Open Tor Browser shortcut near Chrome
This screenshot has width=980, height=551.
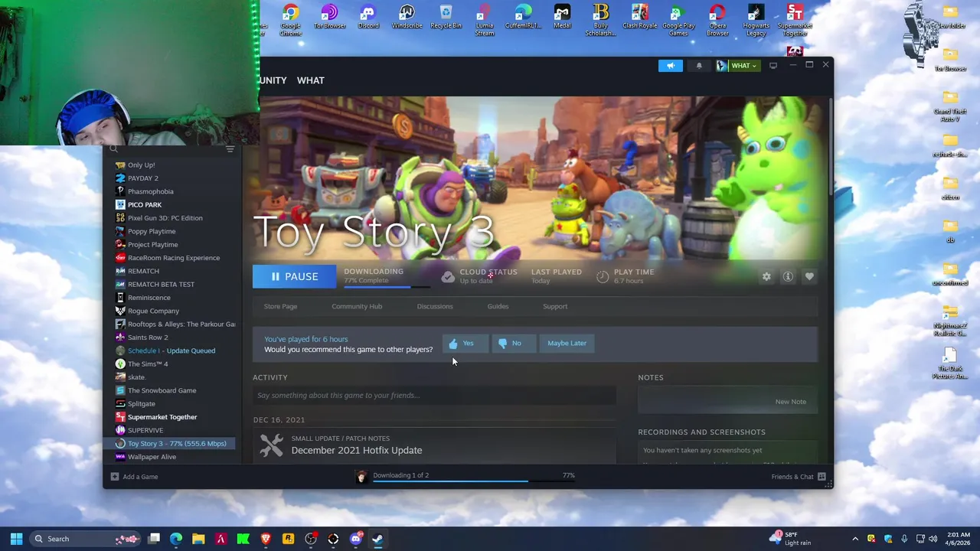coord(329,17)
